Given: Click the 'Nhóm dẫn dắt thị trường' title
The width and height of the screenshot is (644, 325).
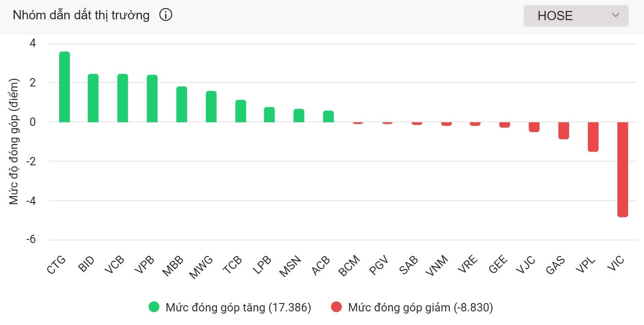Looking at the screenshot, I should pos(81,15).
